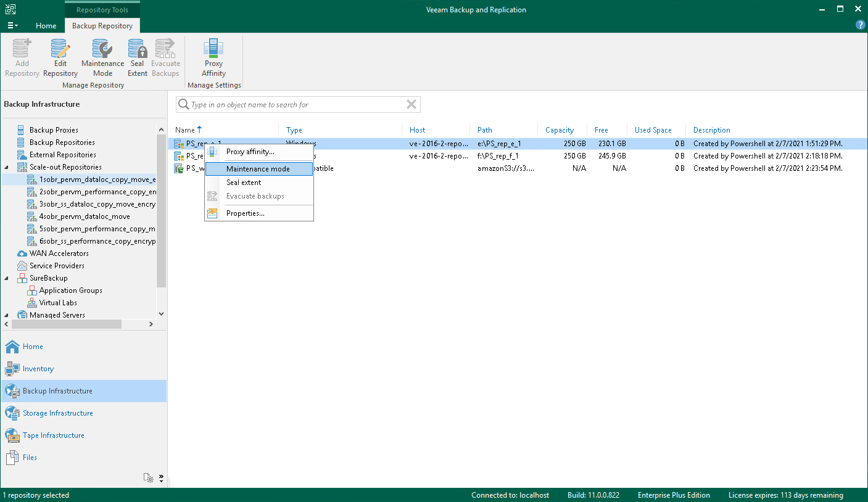Choose Seal extent from the context menu
The image size is (868, 502).
(259, 183)
